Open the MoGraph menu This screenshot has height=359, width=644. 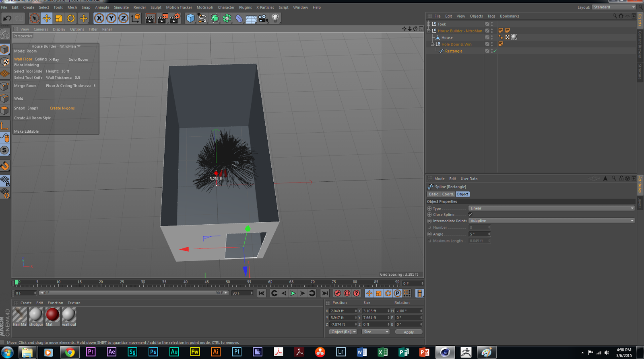pos(204,7)
